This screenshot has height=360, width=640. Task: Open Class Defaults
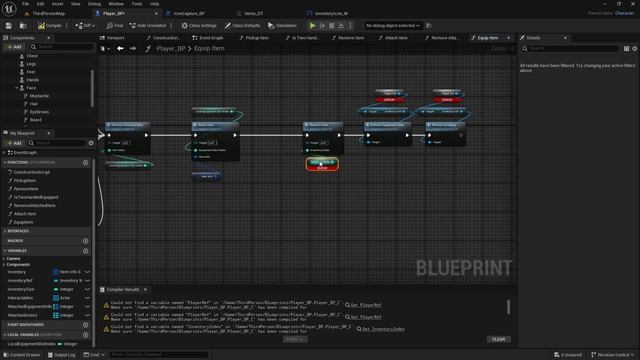pyautogui.click(x=243, y=25)
